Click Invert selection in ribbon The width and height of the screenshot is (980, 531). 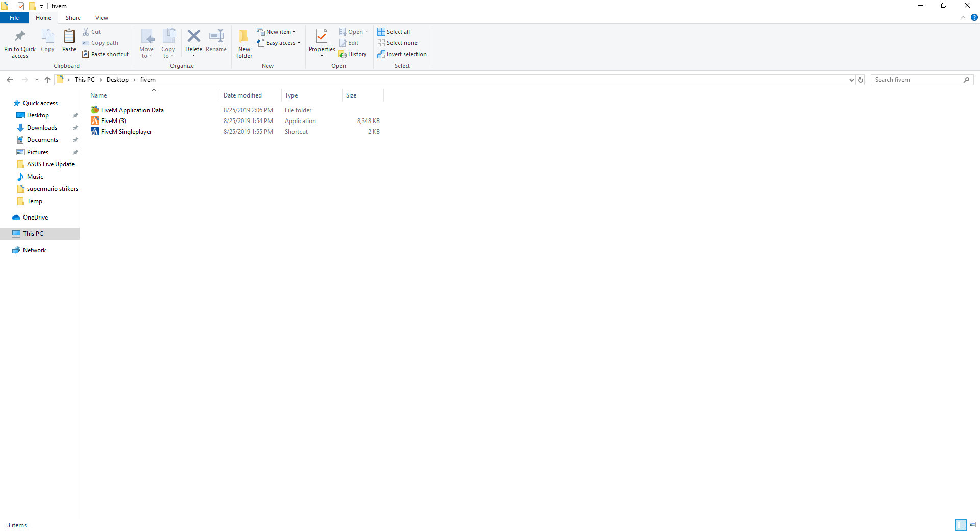pyautogui.click(x=402, y=54)
